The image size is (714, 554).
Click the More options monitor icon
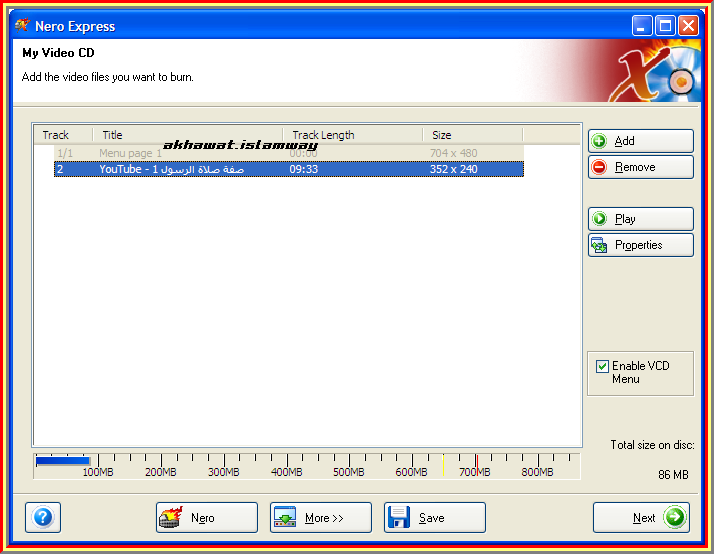285,517
